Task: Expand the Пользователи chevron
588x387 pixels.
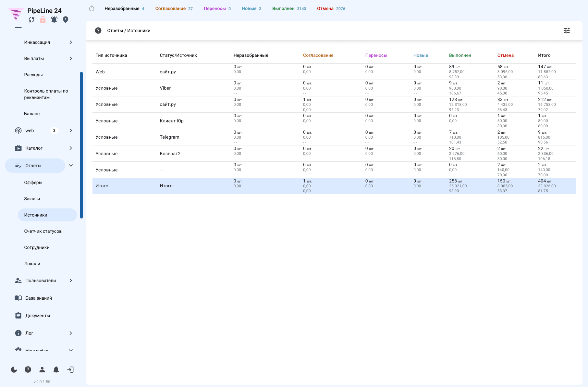Action: tap(71, 281)
